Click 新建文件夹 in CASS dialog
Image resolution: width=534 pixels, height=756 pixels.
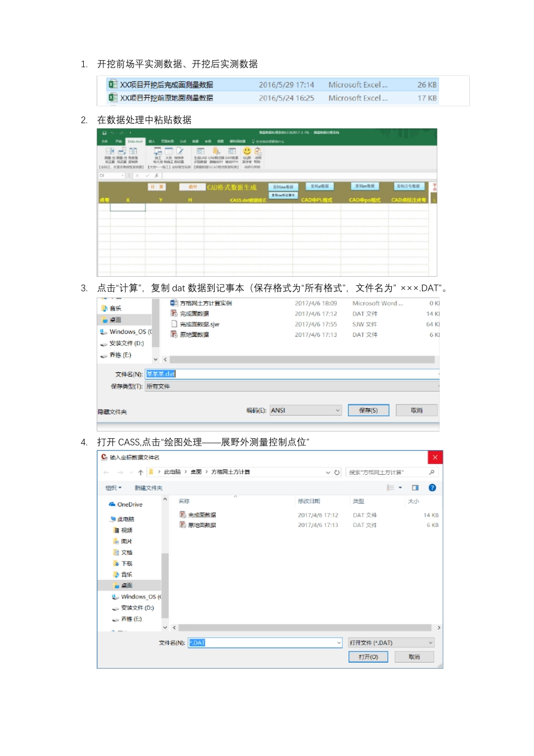point(148,488)
